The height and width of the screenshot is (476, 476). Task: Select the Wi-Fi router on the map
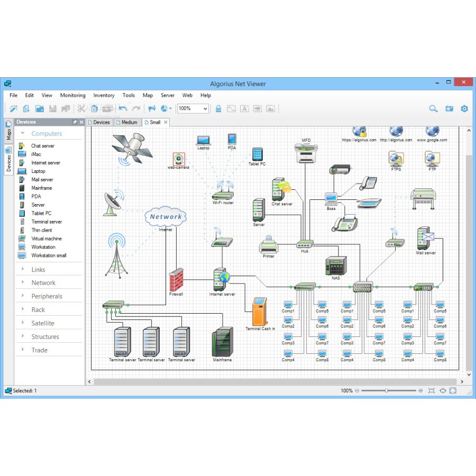click(x=223, y=190)
